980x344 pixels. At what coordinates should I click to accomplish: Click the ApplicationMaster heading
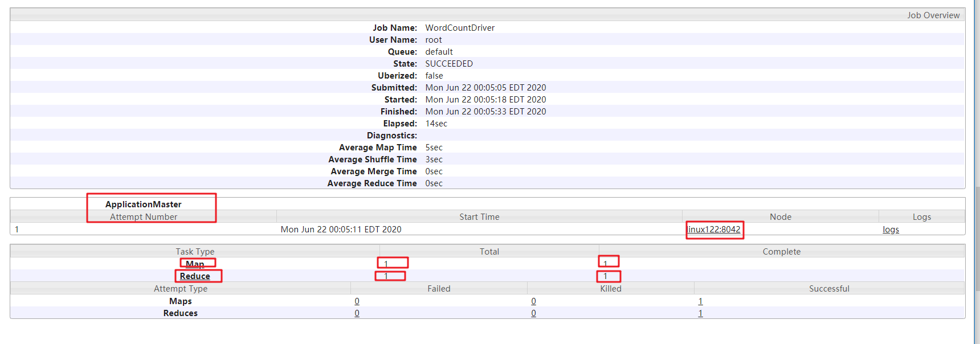point(144,204)
